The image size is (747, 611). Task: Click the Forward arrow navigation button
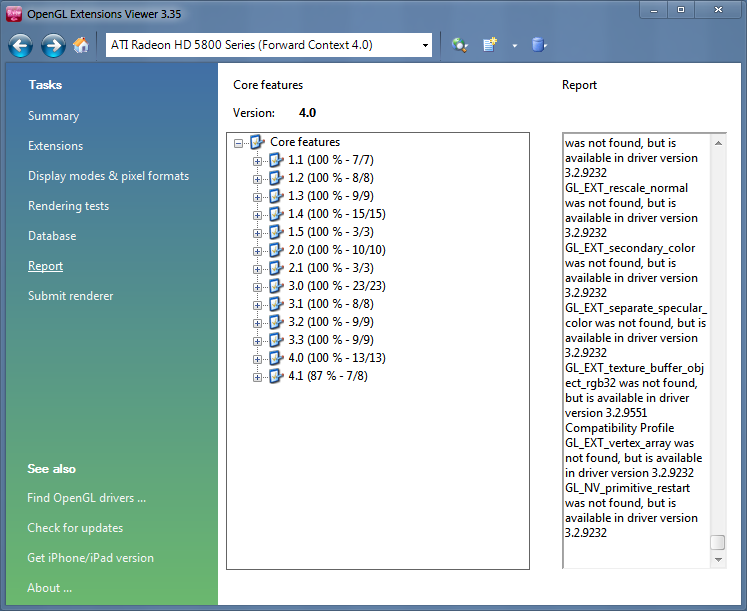click(x=53, y=46)
